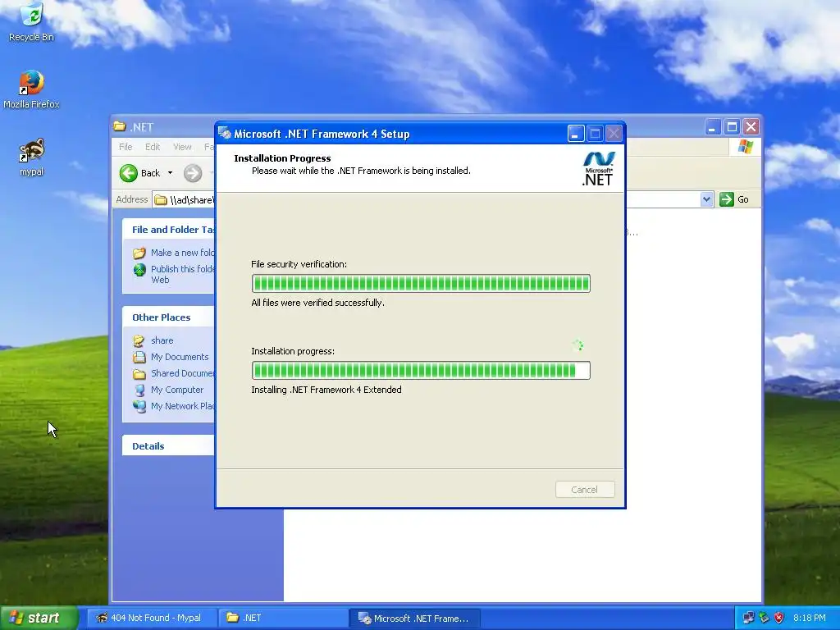840x630 pixels.
Task: Click 'All files were verified successfully.' text
Action: pos(317,303)
